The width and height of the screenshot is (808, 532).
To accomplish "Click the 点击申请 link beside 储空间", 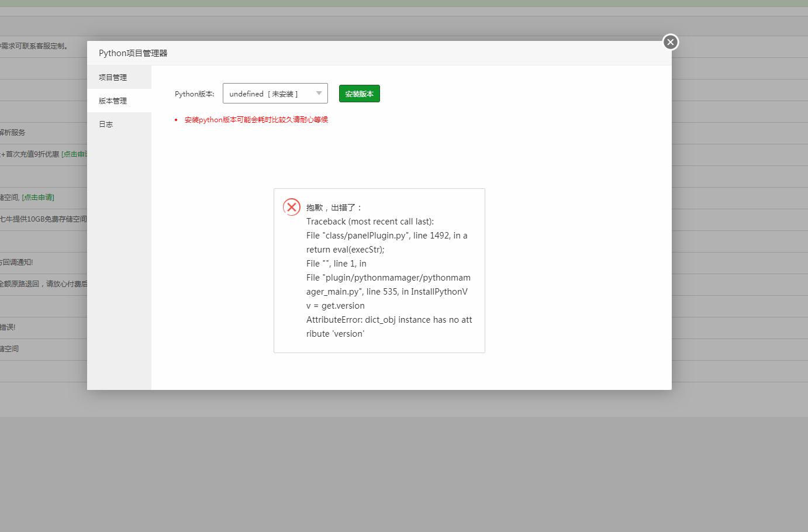I will pos(38,198).
